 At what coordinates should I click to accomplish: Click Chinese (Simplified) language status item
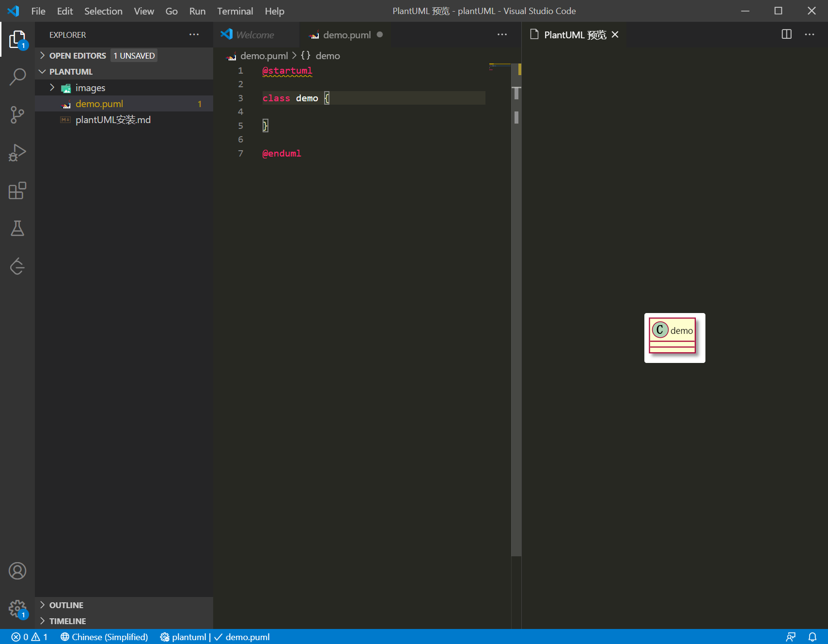pyautogui.click(x=104, y=637)
